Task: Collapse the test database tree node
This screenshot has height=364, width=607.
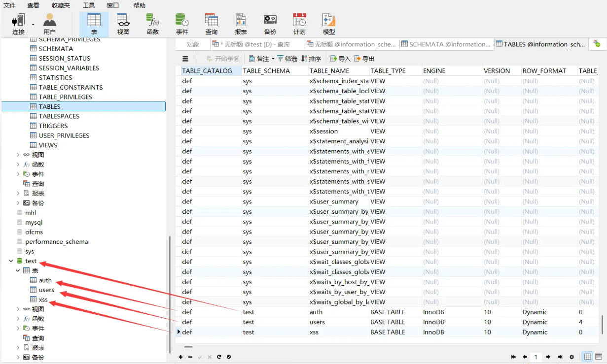Action: (x=11, y=261)
